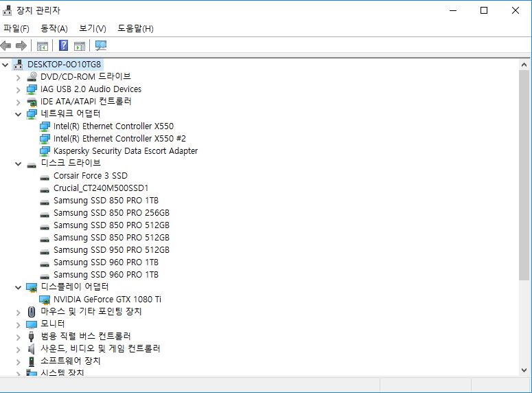Expand the 소프트웨어 장치 category
The height and width of the screenshot is (393, 532).
[19, 362]
